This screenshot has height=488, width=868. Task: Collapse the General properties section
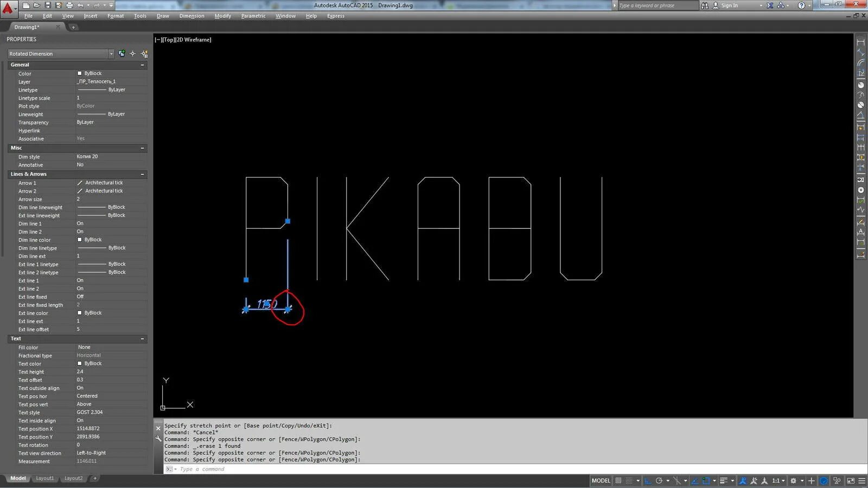click(x=143, y=65)
